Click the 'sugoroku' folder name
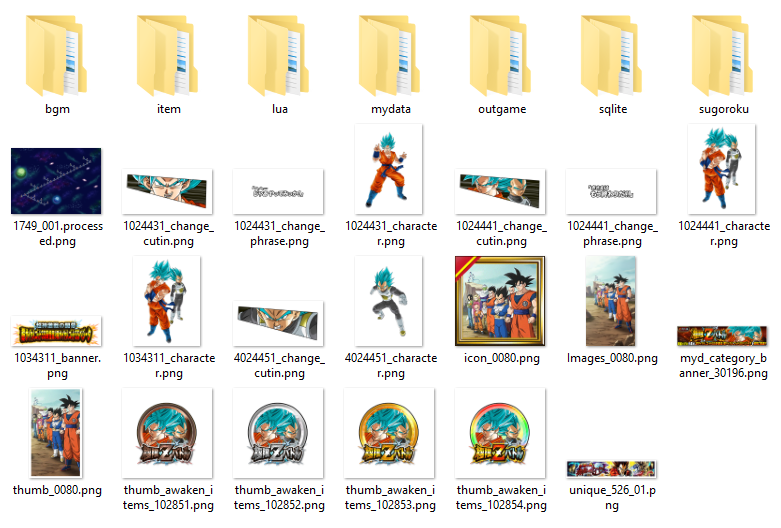Viewport: 781px width, 528px height. (x=724, y=110)
